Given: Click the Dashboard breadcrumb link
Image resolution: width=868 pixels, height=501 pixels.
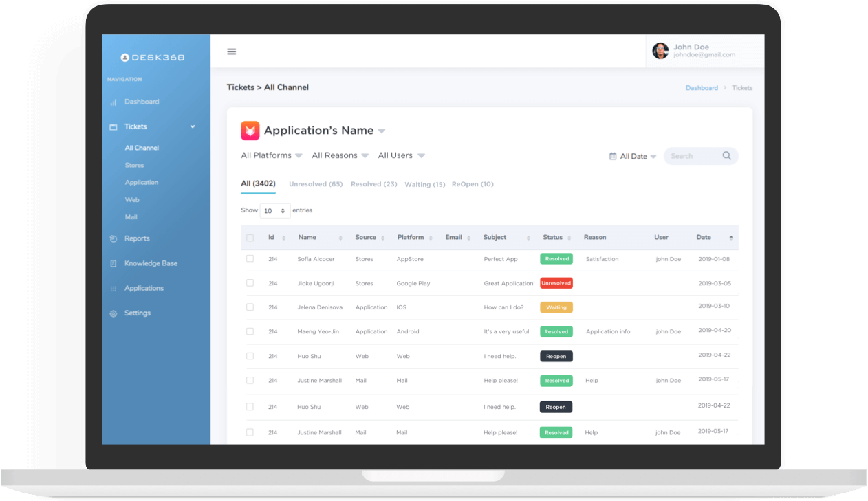Looking at the screenshot, I should click(702, 88).
